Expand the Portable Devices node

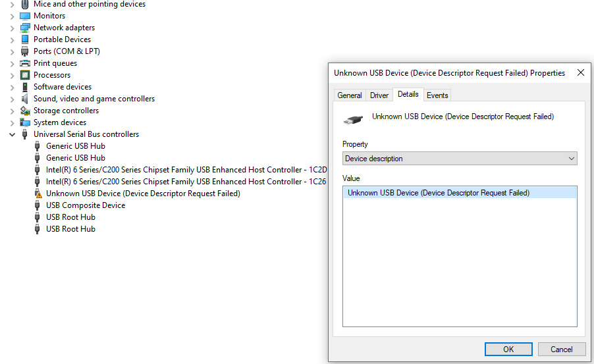tap(12, 40)
